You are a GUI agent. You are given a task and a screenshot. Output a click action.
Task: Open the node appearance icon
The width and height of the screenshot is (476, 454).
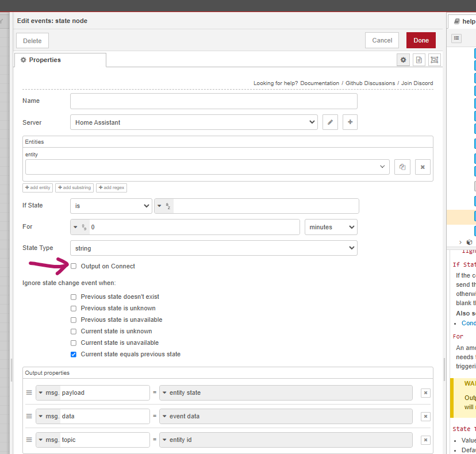[434, 60]
